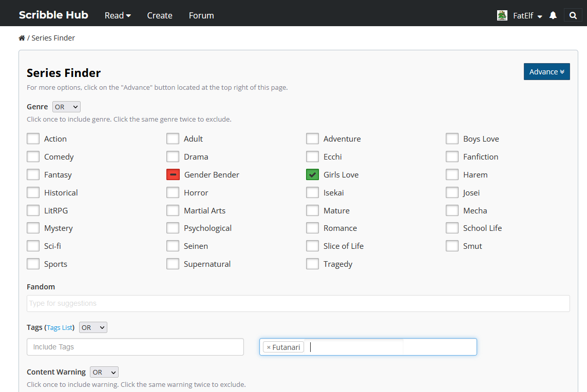The width and height of the screenshot is (587, 392).
Task: Uncheck the Girls Love genre
Action: point(312,174)
